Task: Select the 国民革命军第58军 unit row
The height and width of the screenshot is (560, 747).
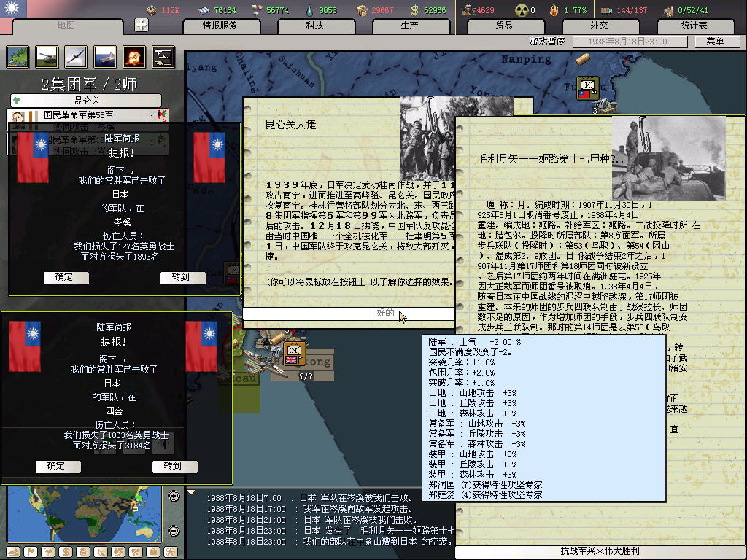Action: click(x=88, y=115)
